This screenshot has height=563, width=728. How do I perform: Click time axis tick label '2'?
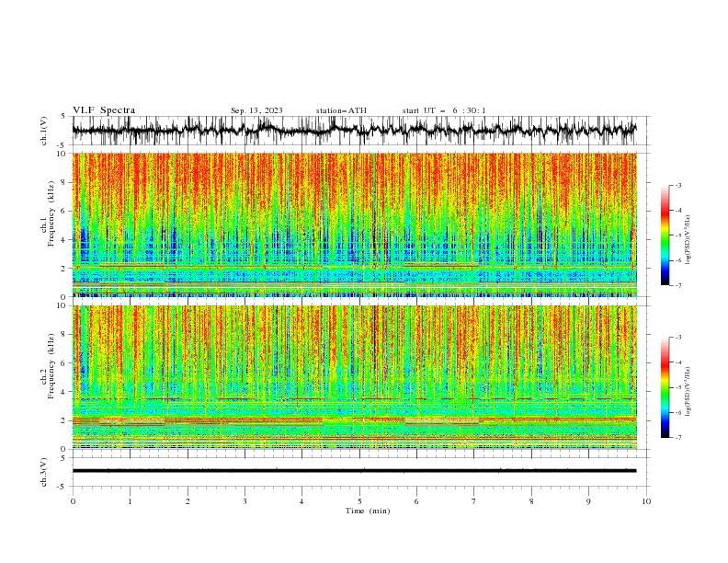pos(188,501)
